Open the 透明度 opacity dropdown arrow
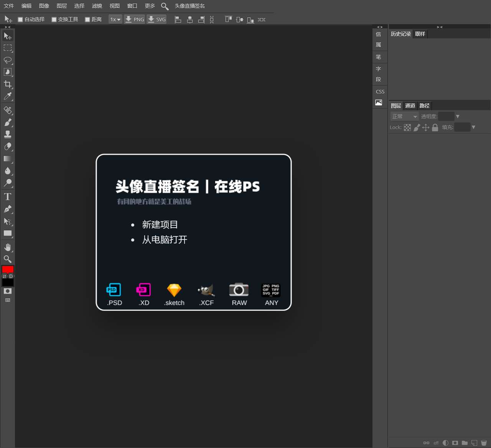 tap(457, 116)
